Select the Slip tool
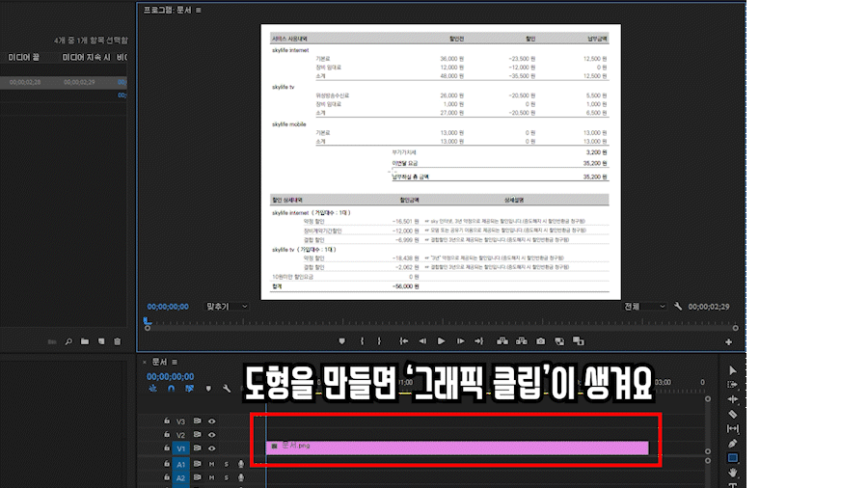The height and width of the screenshot is (488, 868). [x=732, y=428]
